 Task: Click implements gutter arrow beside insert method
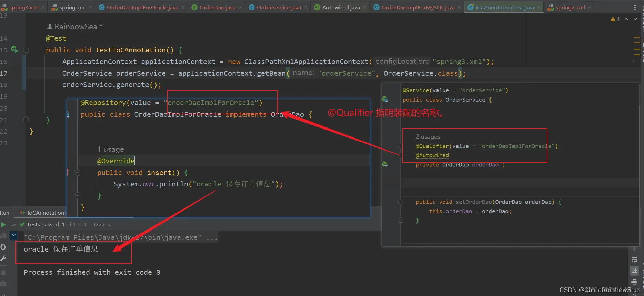click(68, 172)
